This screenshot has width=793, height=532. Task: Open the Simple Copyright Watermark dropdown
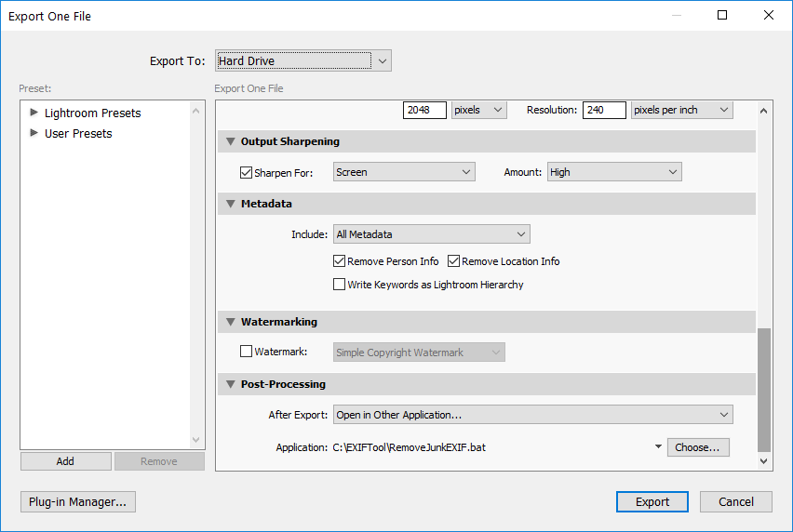point(419,352)
